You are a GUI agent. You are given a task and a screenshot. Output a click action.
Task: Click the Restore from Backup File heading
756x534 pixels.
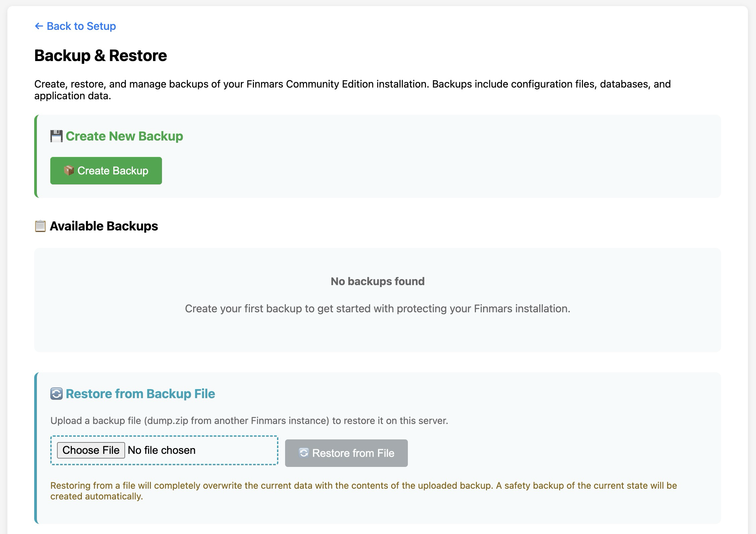[140, 394]
